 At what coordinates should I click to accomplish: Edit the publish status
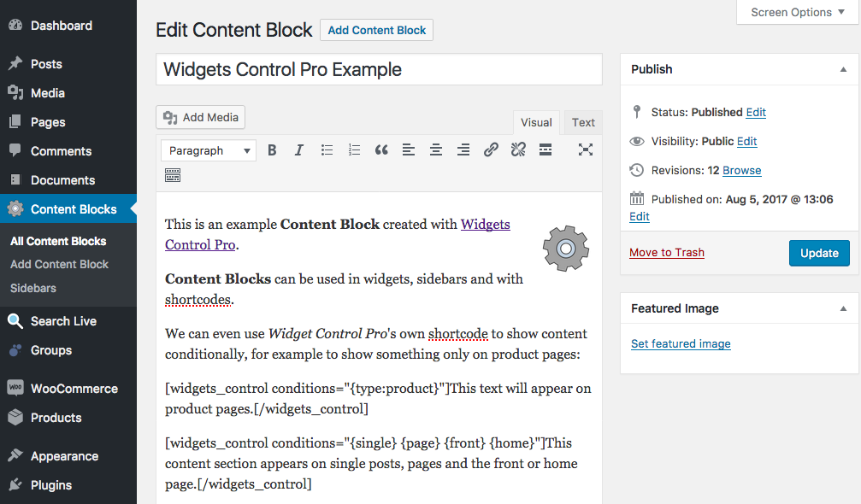756,113
